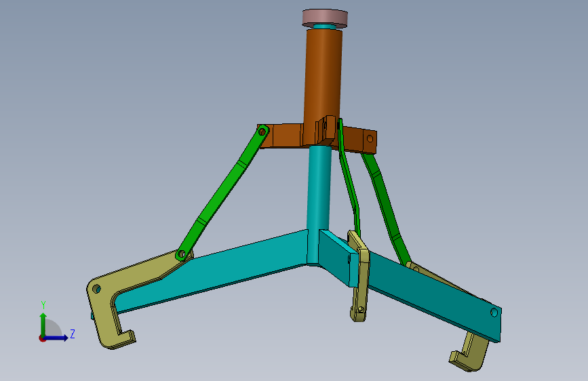This screenshot has height=381, width=588.
Task: Pick the rightmost green link arm
Action: [387, 209]
